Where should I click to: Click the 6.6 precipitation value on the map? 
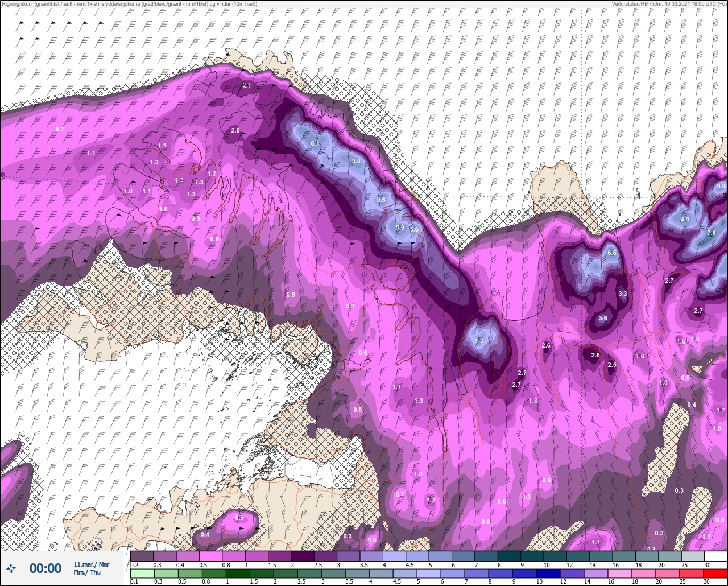pyautogui.click(x=612, y=253)
